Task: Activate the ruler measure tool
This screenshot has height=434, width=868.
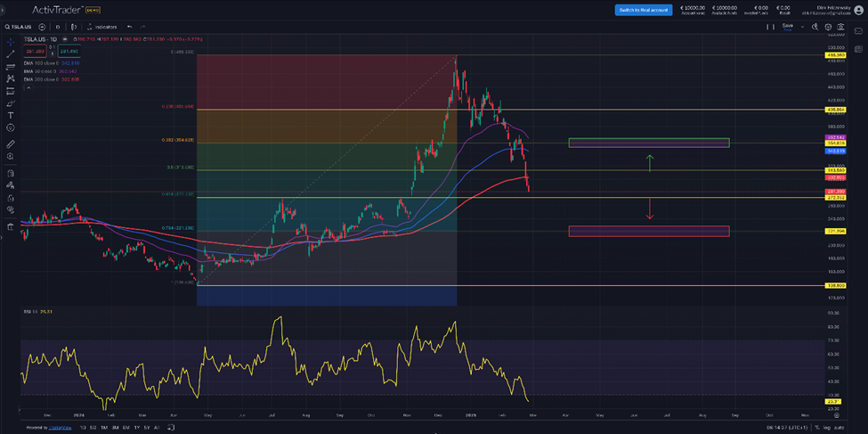Action: (x=11, y=143)
